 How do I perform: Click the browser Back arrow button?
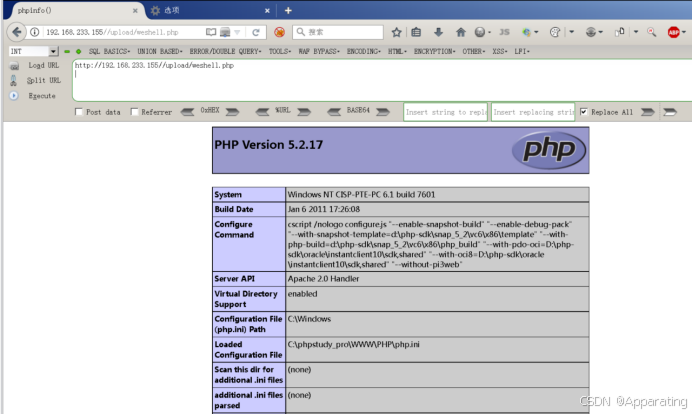[17, 32]
